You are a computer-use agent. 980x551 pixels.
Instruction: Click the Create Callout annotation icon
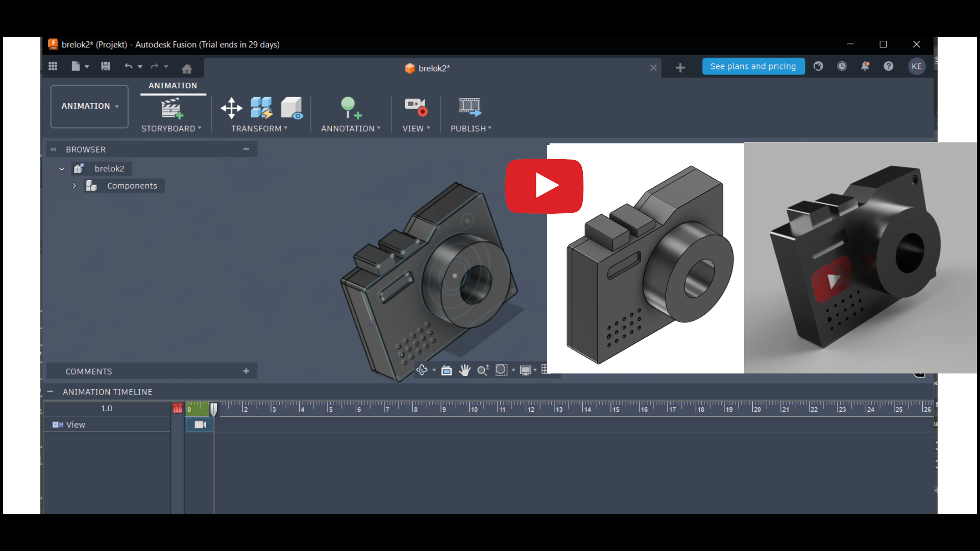point(350,108)
